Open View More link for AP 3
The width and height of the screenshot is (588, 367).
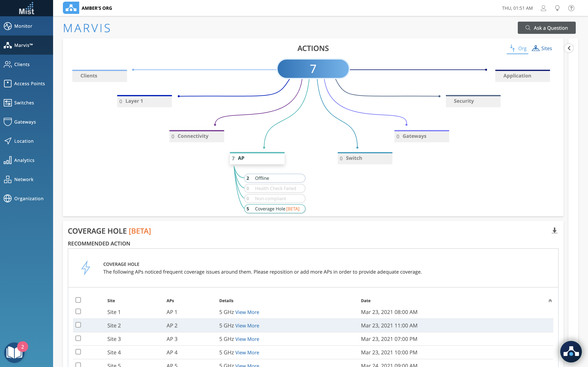click(x=247, y=339)
